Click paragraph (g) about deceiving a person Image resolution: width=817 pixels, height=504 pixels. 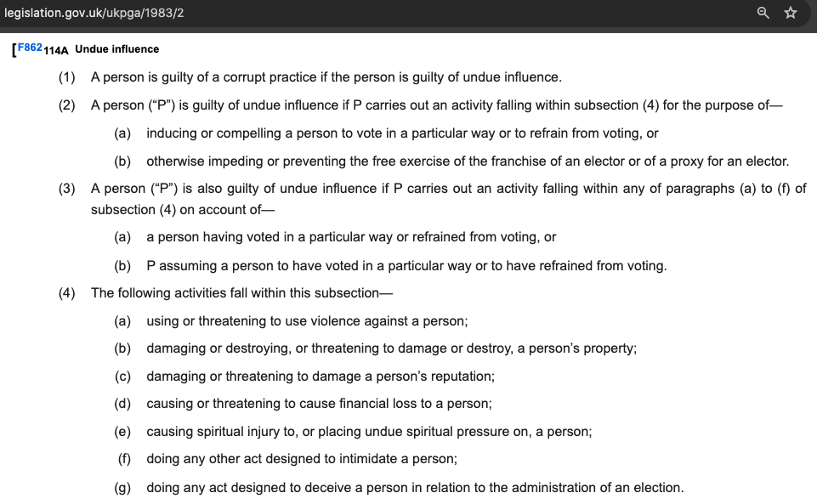pos(415,488)
